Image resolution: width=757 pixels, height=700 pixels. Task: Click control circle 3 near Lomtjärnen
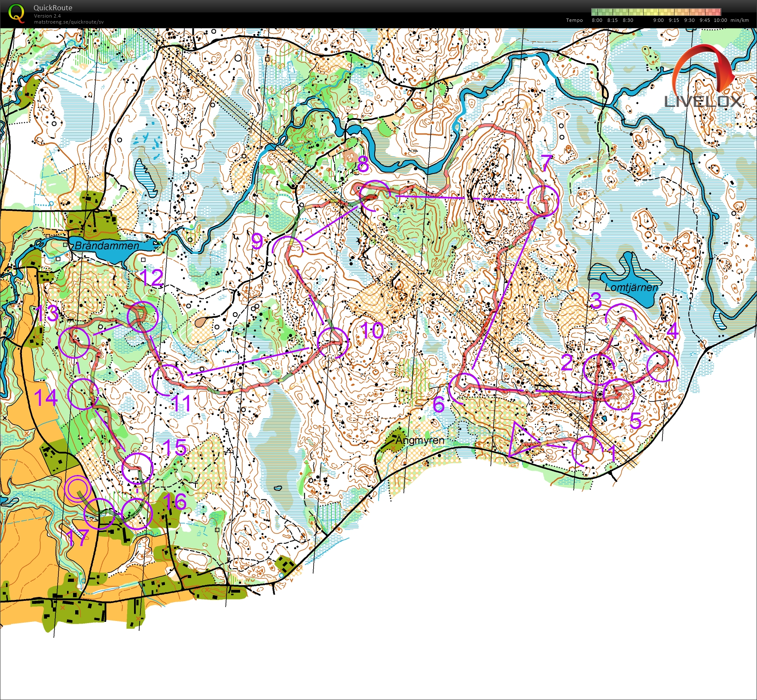[621, 319]
